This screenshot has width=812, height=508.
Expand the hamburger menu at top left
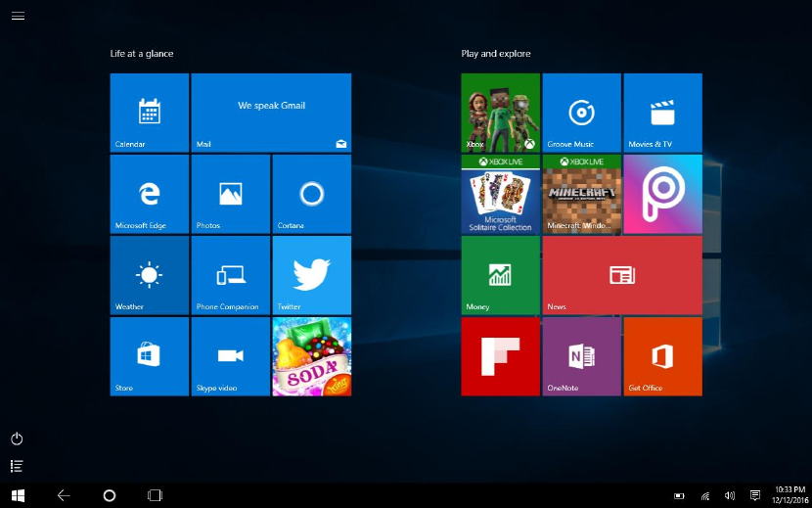click(18, 16)
